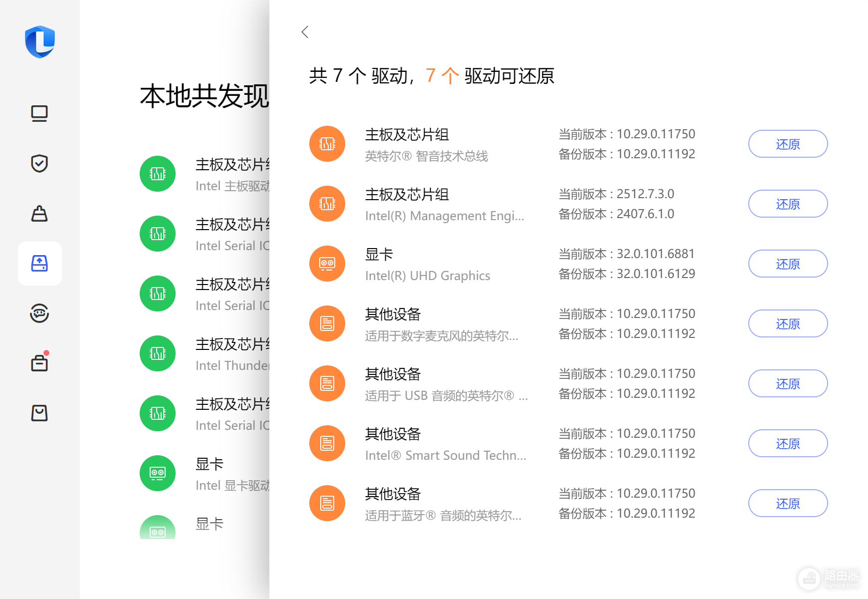Click the 显卡 title in restore list
This screenshot has height=599, width=868.
point(379,254)
